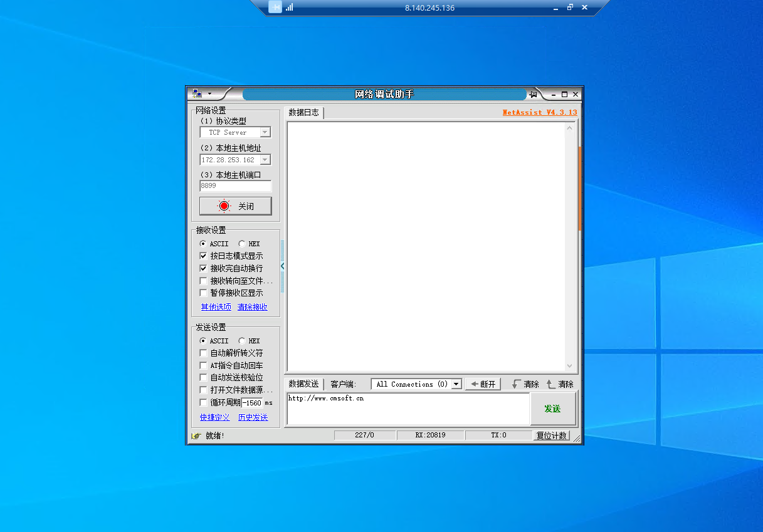The height and width of the screenshot is (532, 763).
Task: Click the pin window icon
Action: (533, 95)
